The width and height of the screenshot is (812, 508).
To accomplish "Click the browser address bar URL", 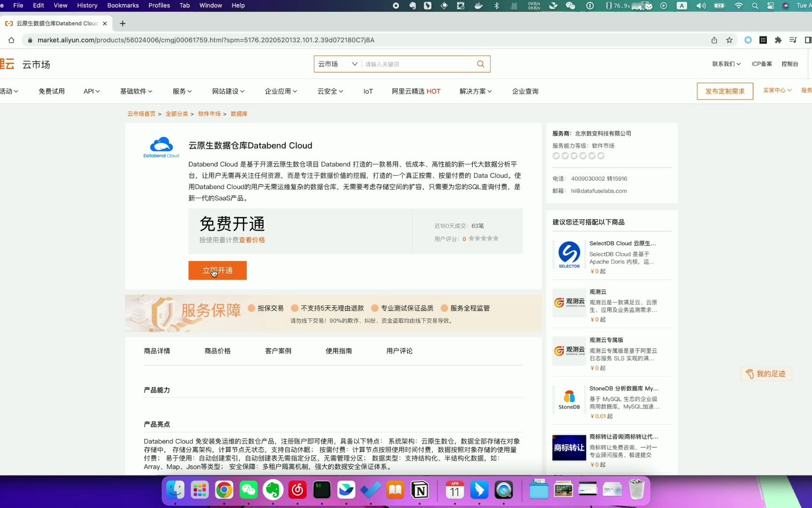I will coord(206,40).
